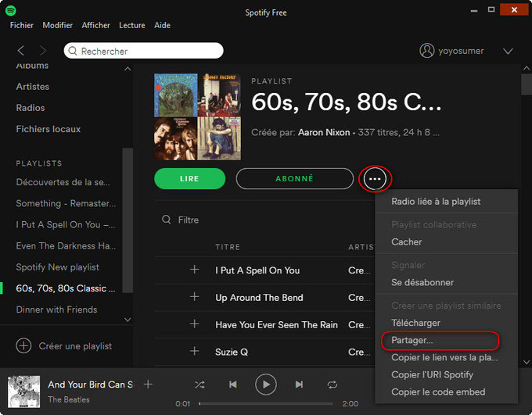Image resolution: width=532 pixels, height=415 pixels.
Task: Open the three-dots more options button
Action: 375,179
